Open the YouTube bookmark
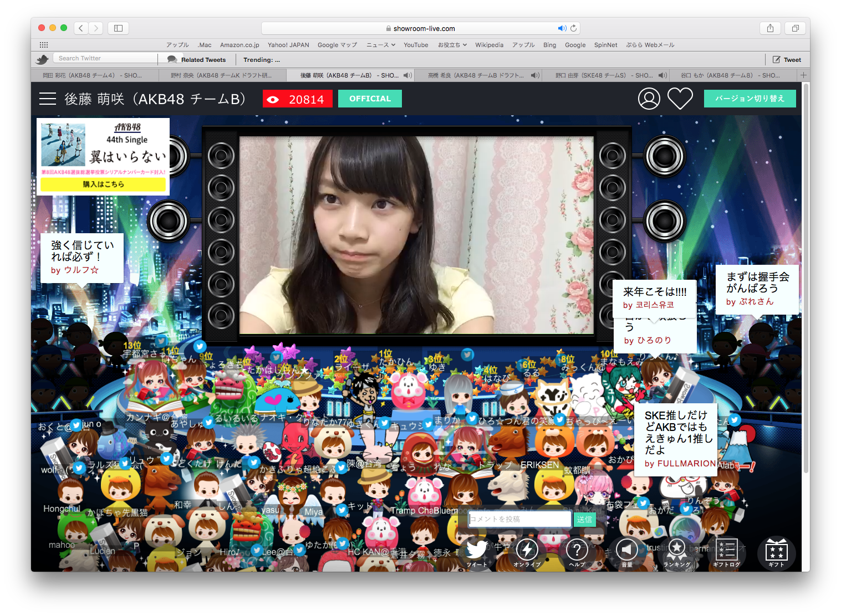 [416, 45]
